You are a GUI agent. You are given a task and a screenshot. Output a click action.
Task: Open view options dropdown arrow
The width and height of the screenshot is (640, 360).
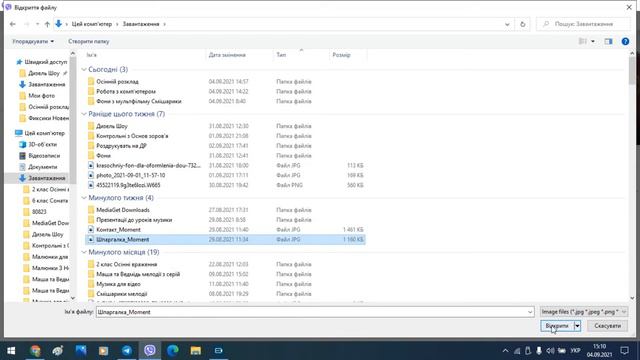(593, 41)
